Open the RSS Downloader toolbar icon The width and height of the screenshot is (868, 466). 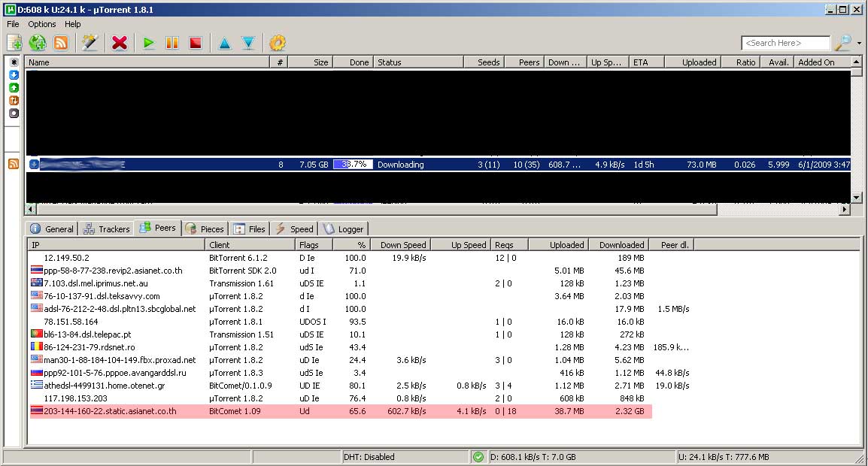[x=62, y=43]
